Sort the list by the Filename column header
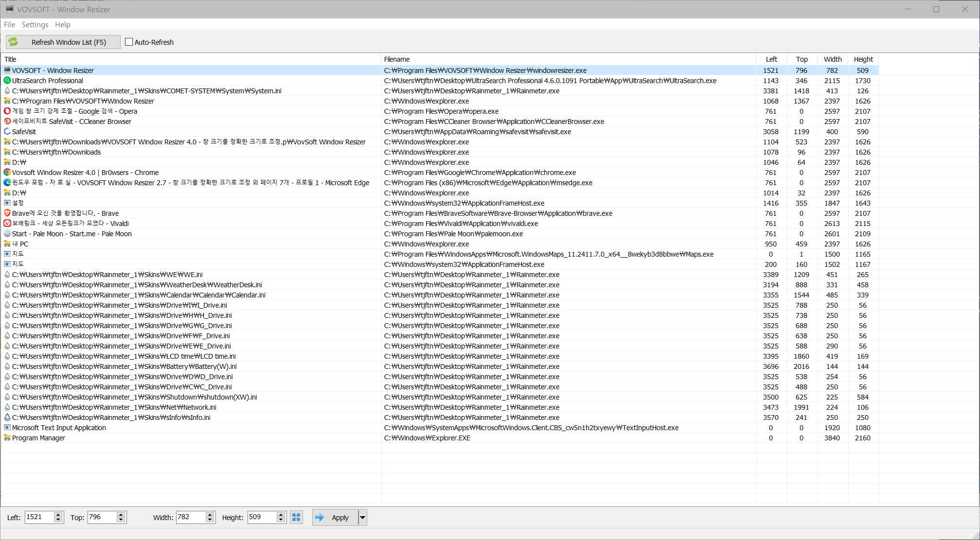Image resolution: width=980 pixels, height=540 pixels. pyautogui.click(x=569, y=59)
